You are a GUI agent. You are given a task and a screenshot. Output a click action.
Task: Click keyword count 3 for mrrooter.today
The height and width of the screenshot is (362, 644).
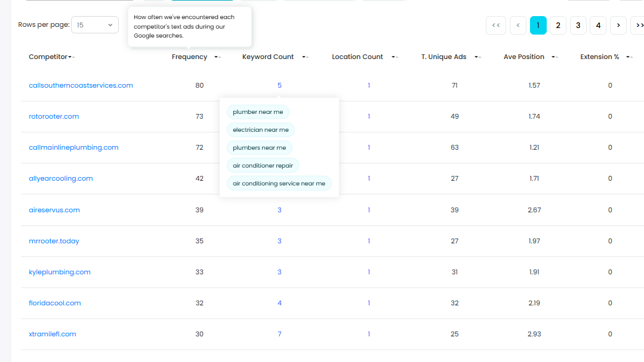[x=279, y=241]
